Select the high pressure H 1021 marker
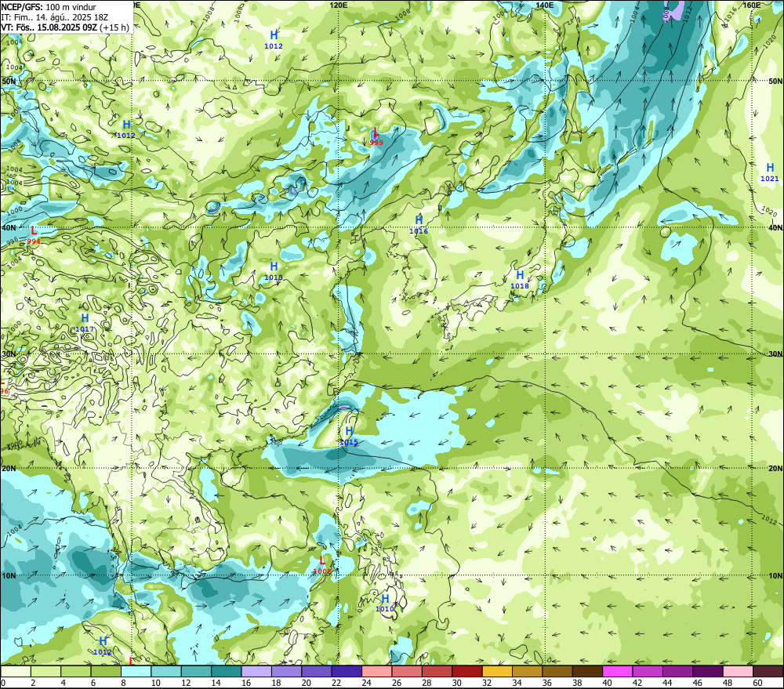784x689 pixels. click(x=770, y=172)
